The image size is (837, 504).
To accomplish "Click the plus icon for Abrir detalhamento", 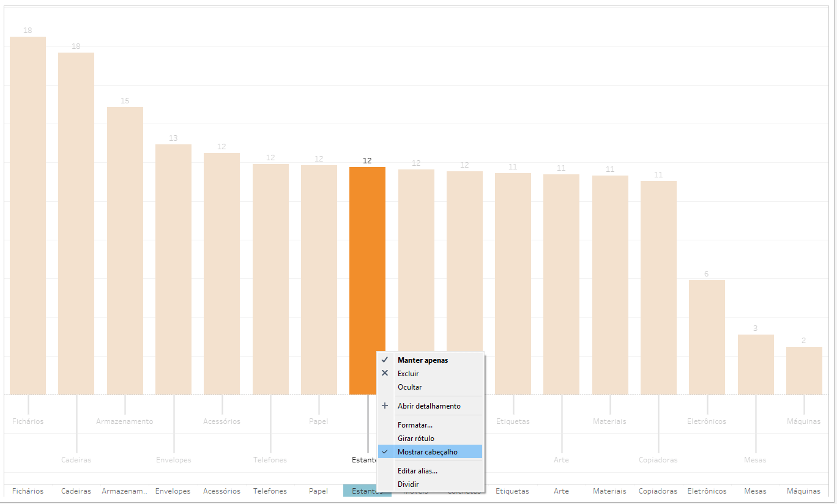I will tap(385, 406).
